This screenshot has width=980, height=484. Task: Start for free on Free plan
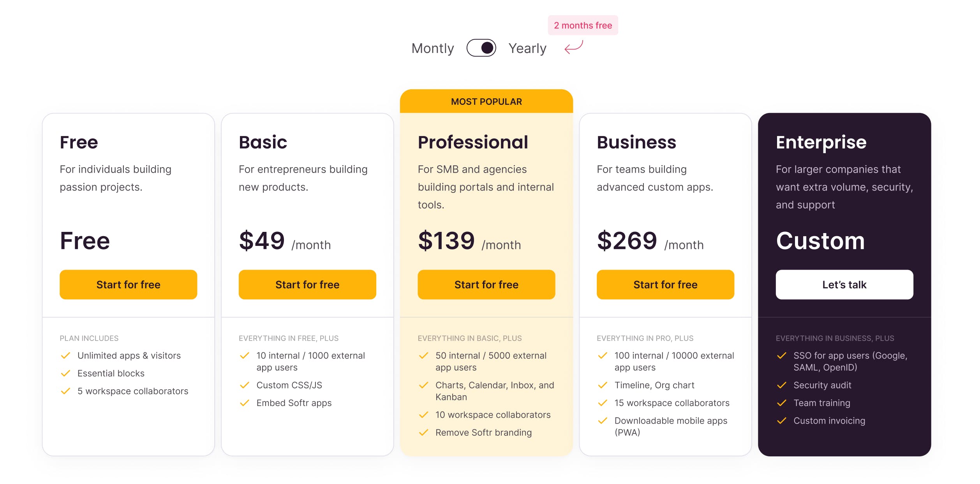pyautogui.click(x=128, y=284)
